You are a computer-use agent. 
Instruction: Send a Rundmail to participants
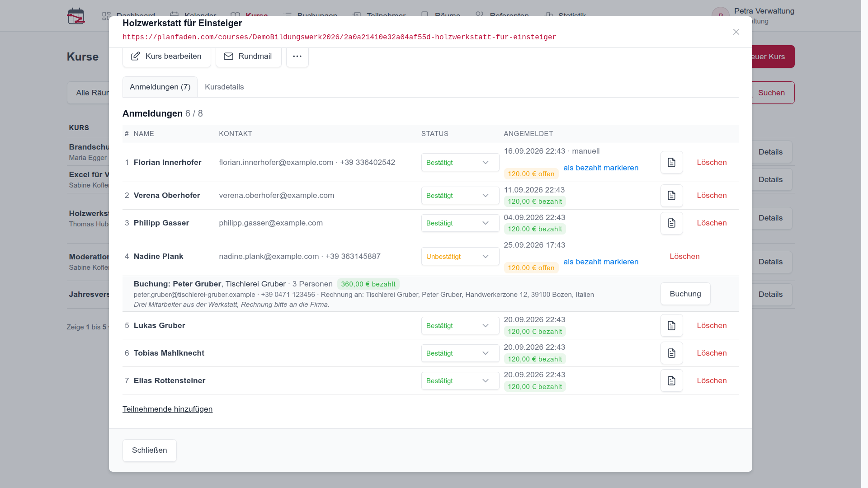(248, 56)
